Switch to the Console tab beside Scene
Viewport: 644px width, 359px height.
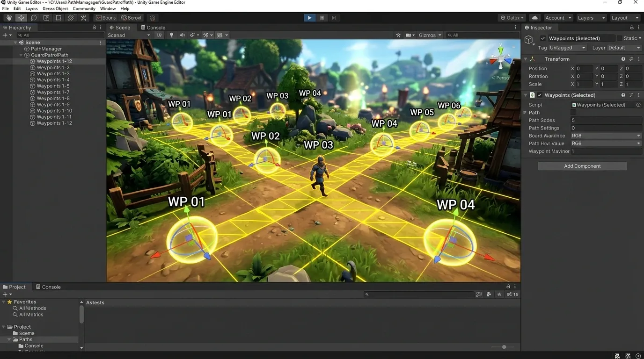[153, 28]
